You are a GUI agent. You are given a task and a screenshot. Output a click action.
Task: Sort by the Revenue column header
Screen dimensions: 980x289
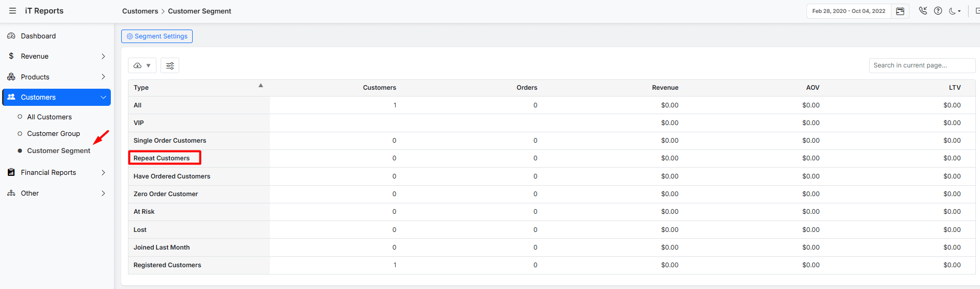coord(665,88)
